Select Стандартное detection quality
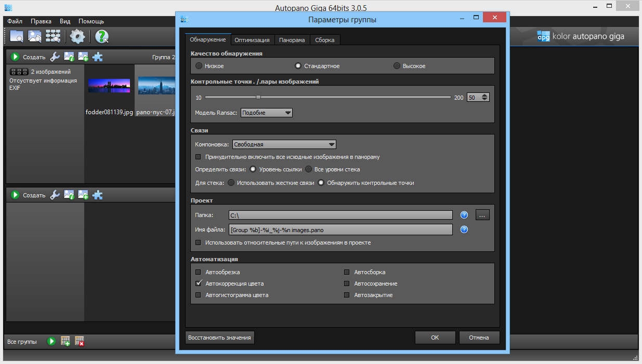Viewport: 642px width, 364px height. 298,66
